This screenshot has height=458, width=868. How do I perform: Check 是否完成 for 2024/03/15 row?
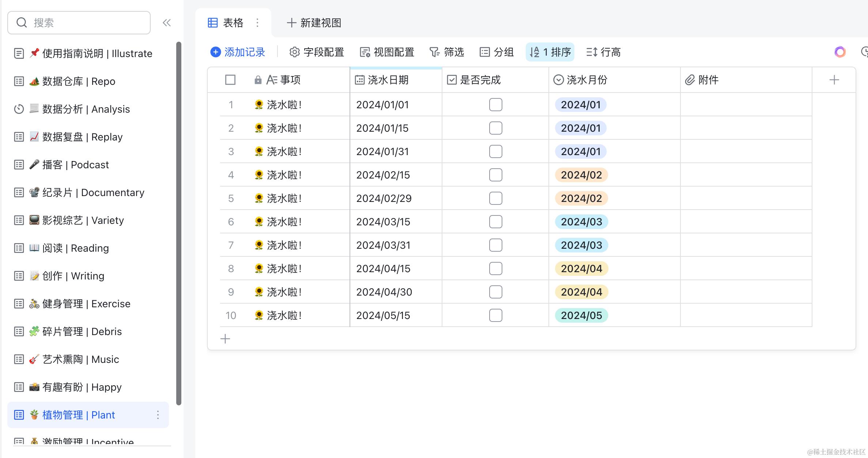click(x=495, y=222)
